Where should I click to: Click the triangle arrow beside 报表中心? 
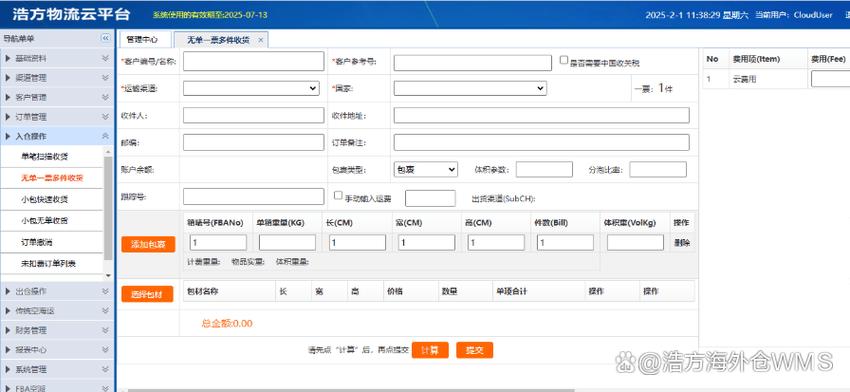pos(8,350)
